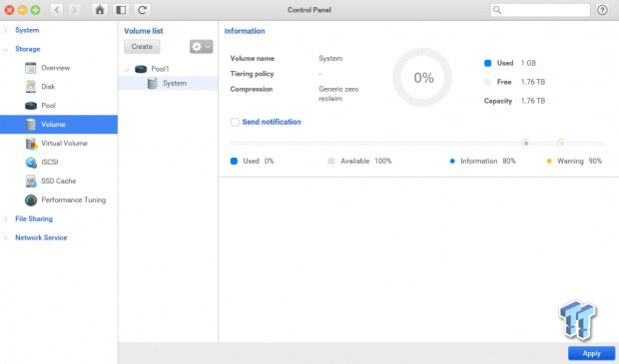Open the Overview menu item
Viewport: 619px width, 364px height.
56,68
